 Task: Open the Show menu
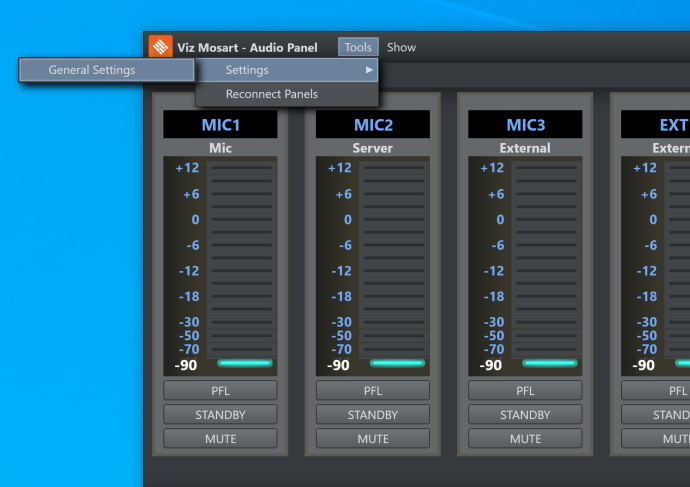pyautogui.click(x=401, y=47)
